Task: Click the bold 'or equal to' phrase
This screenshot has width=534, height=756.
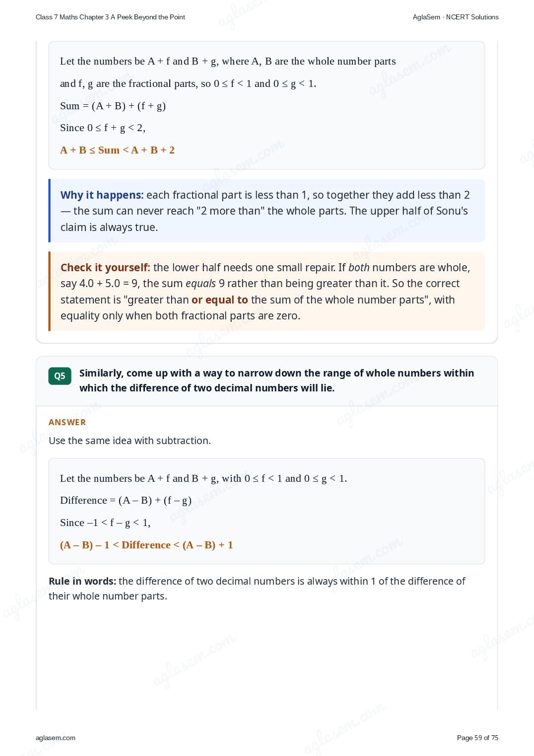Action: tap(219, 300)
